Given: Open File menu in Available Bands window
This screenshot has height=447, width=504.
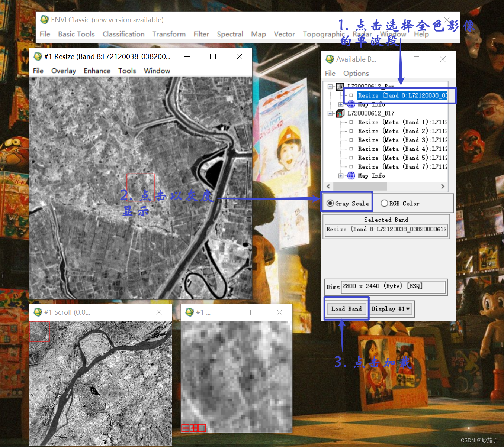Looking at the screenshot, I should 330,73.
